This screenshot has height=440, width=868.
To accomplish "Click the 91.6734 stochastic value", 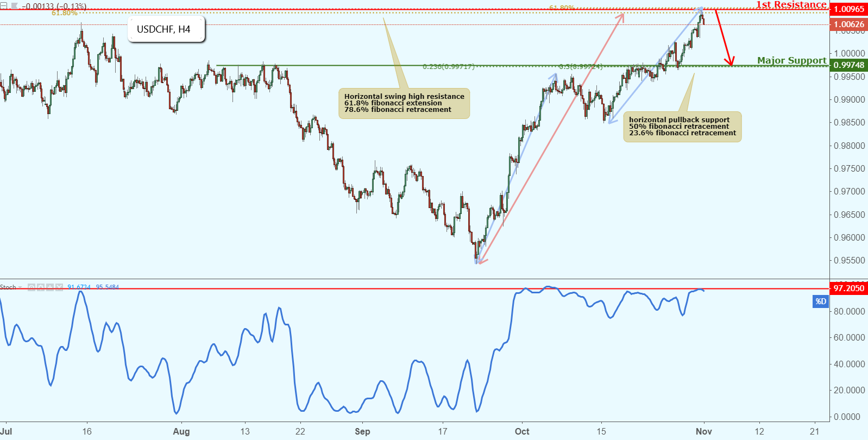I will click(79, 287).
